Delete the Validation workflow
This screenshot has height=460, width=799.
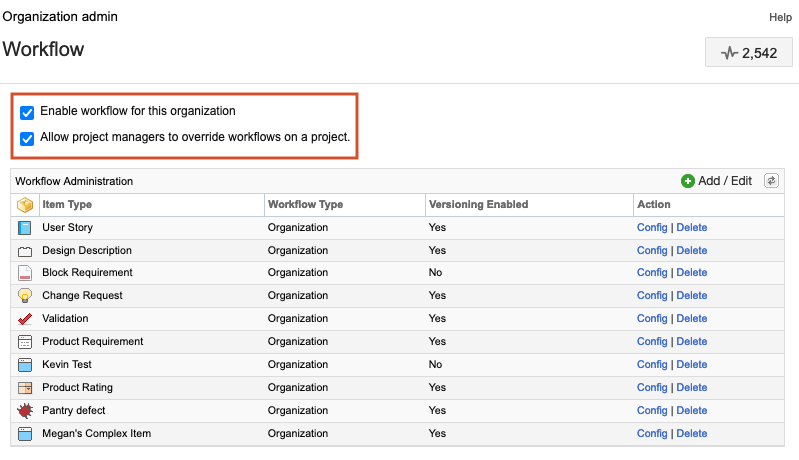tap(691, 318)
